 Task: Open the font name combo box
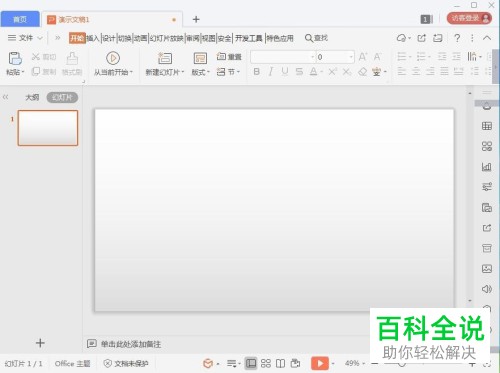[x=283, y=57]
